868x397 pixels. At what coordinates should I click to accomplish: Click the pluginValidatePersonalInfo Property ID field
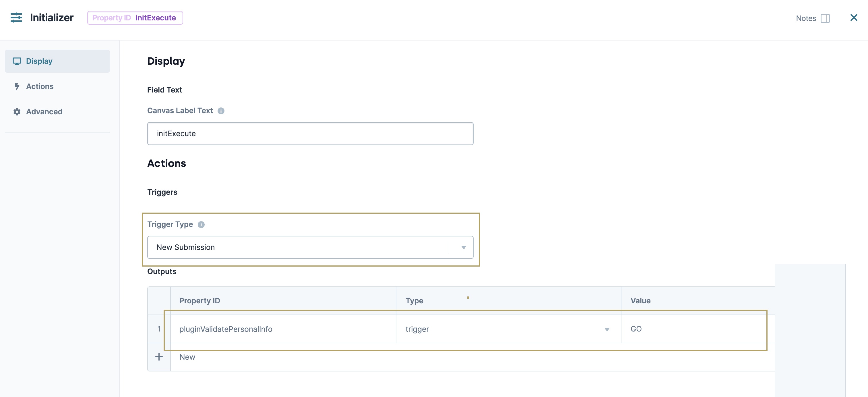point(282,329)
